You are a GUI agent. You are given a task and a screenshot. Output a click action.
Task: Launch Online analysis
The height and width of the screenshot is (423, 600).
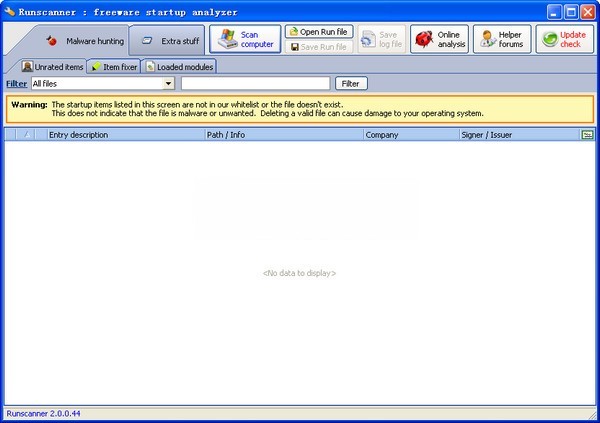click(438, 39)
